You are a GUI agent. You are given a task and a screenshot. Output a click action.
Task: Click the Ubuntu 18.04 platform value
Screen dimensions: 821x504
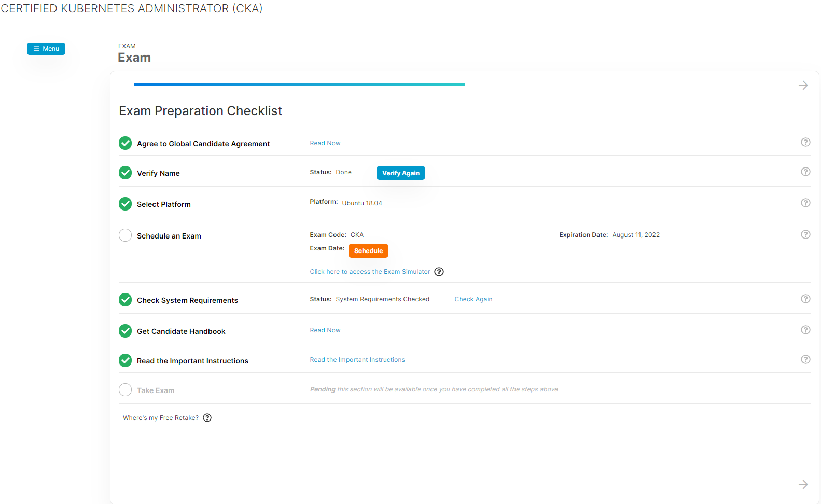click(362, 203)
